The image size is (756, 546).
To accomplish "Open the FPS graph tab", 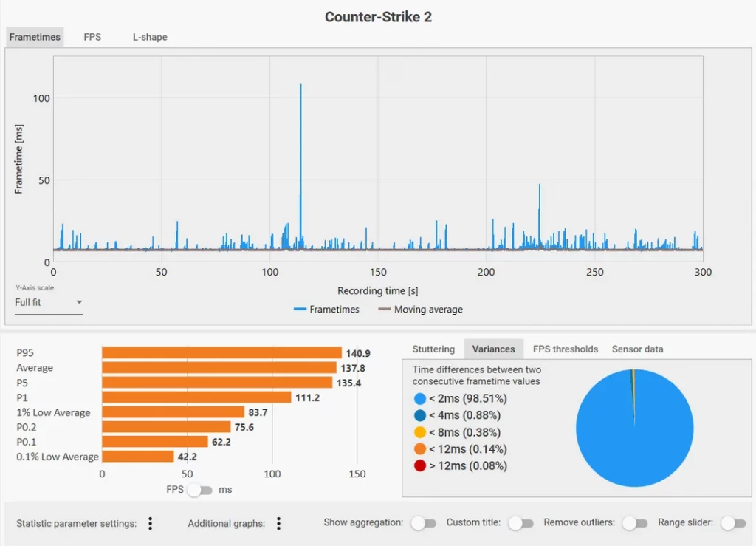I will click(x=92, y=37).
